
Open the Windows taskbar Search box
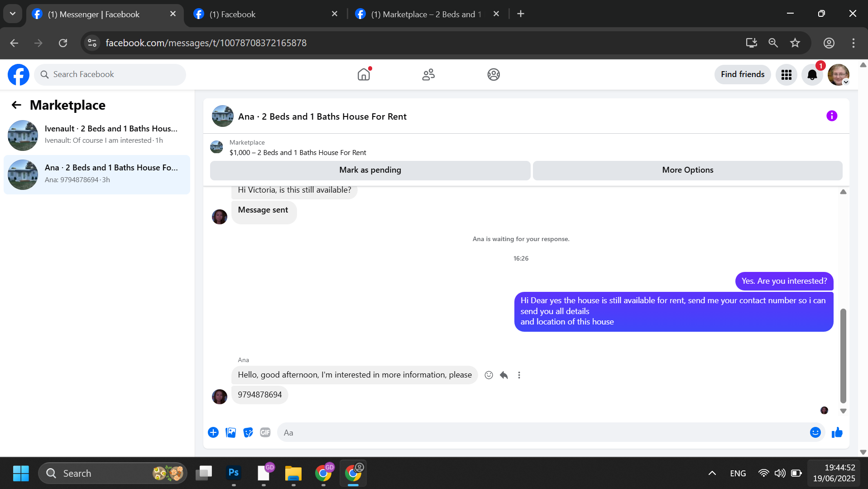113,474
